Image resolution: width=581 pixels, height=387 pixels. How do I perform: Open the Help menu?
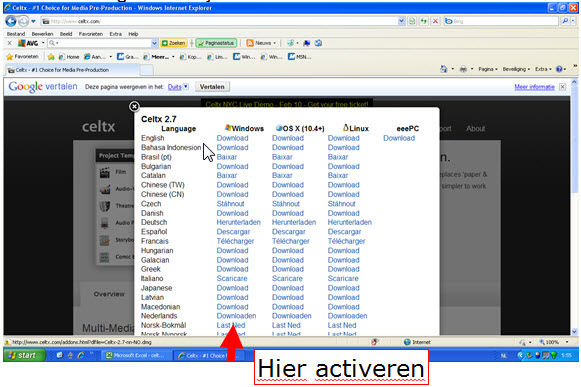tap(133, 34)
